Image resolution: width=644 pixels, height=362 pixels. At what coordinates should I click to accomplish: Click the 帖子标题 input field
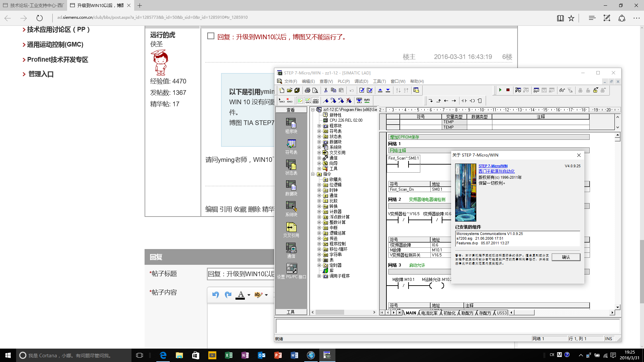(240, 274)
